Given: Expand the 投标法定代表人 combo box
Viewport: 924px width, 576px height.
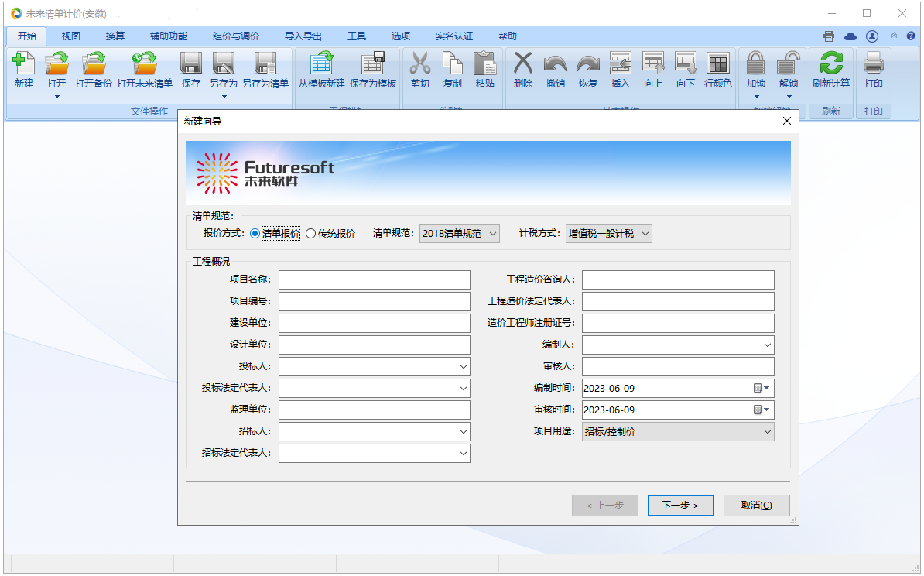Looking at the screenshot, I should [464, 389].
